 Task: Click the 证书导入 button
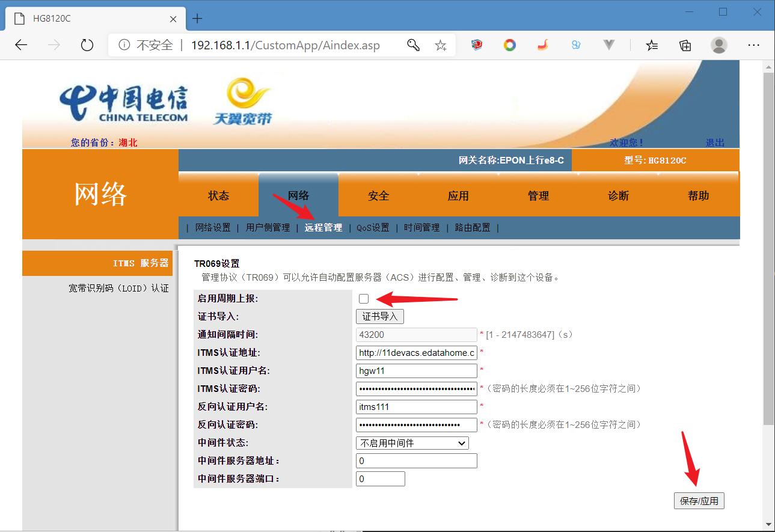(380, 316)
